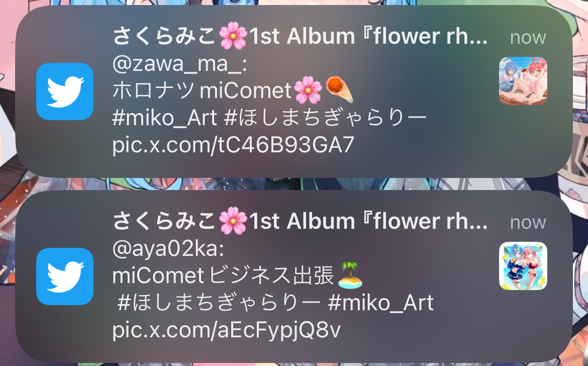
Task: Tap the Twitter icon on the @zawa_ma_ notification
Action: coord(65,91)
